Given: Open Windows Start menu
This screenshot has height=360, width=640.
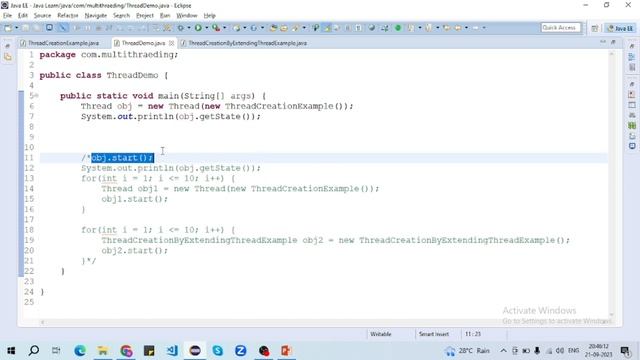Looking at the screenshot, I should click(11, 351).
